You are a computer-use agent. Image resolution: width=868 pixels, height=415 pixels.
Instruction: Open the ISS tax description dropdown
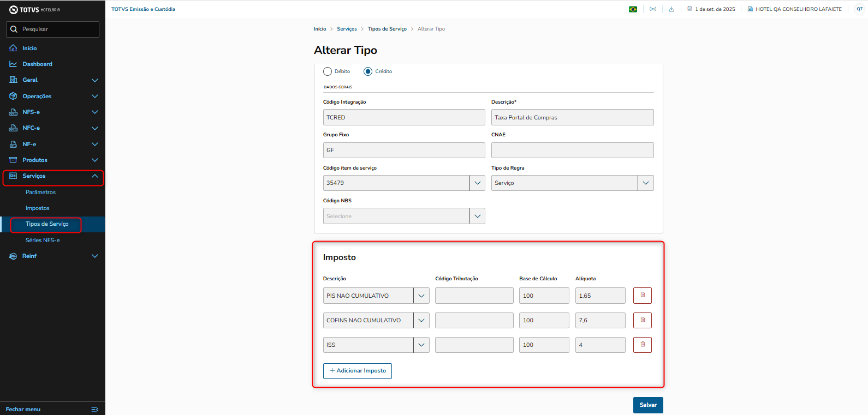tap(421, 345)
